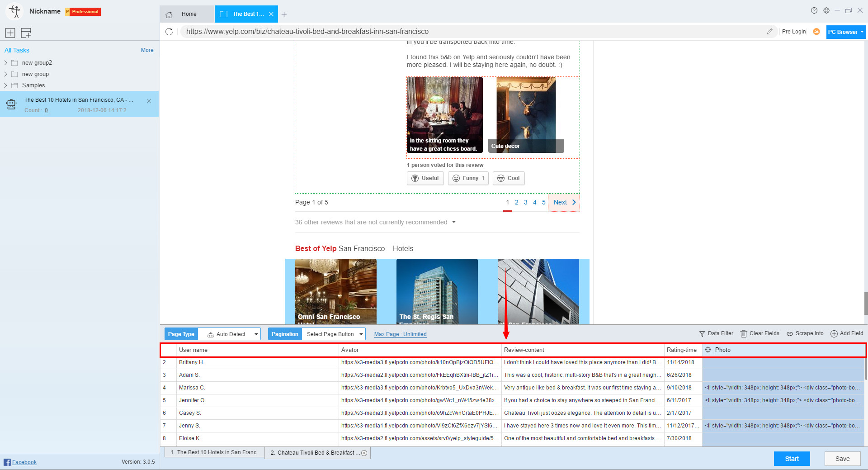
Task: Go to review page 5
Action: [x=543, y=202]
